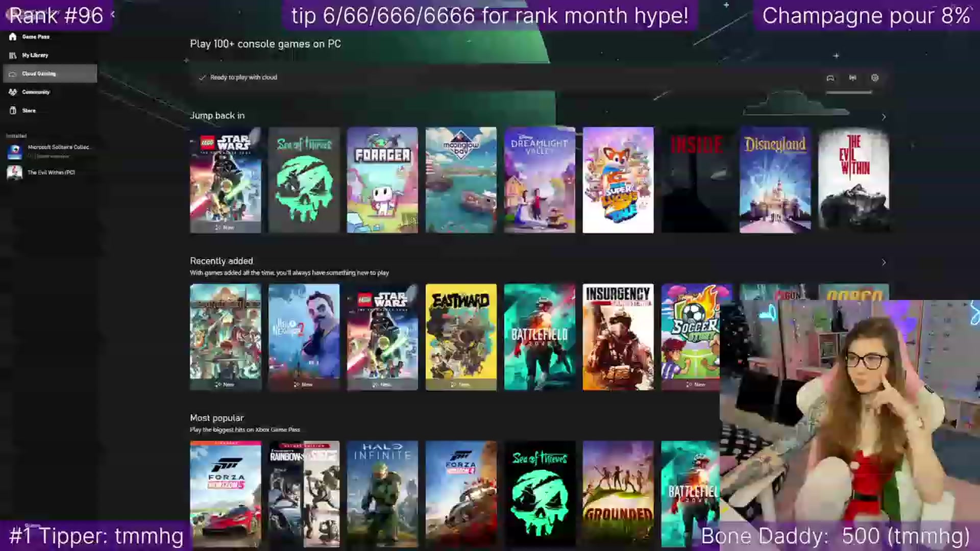
Task: Expand the Recently added row arrow
Action: click(884, 262)
